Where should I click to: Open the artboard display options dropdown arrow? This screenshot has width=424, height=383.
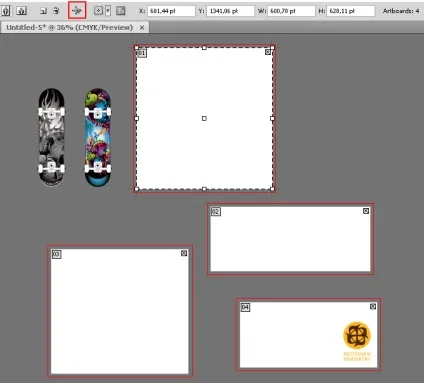[108, 11]
